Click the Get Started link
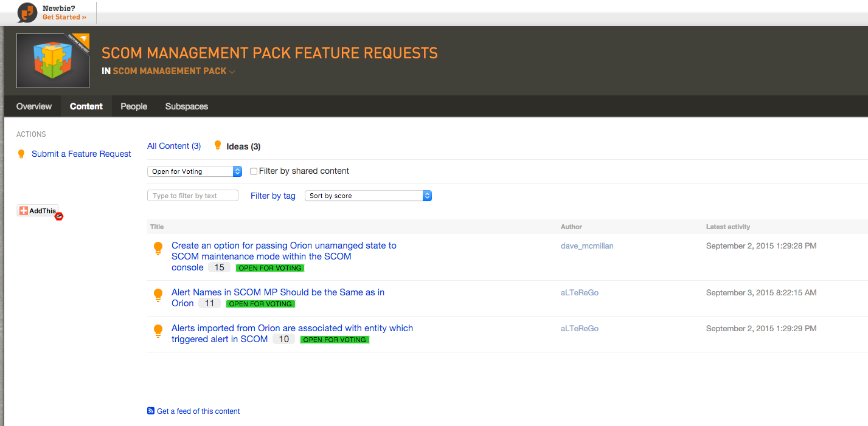Viewport: 868px width, 426px height. pyautogui.click(x=64, y=17)
